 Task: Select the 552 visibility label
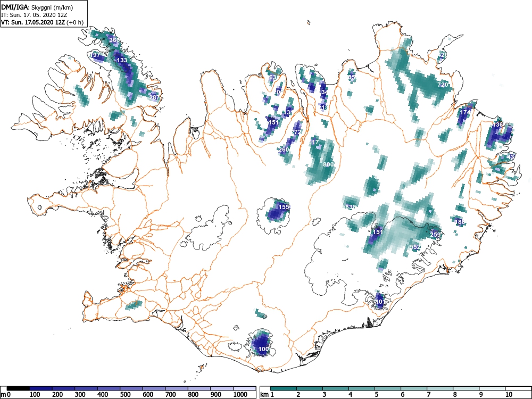pos(415,247)
